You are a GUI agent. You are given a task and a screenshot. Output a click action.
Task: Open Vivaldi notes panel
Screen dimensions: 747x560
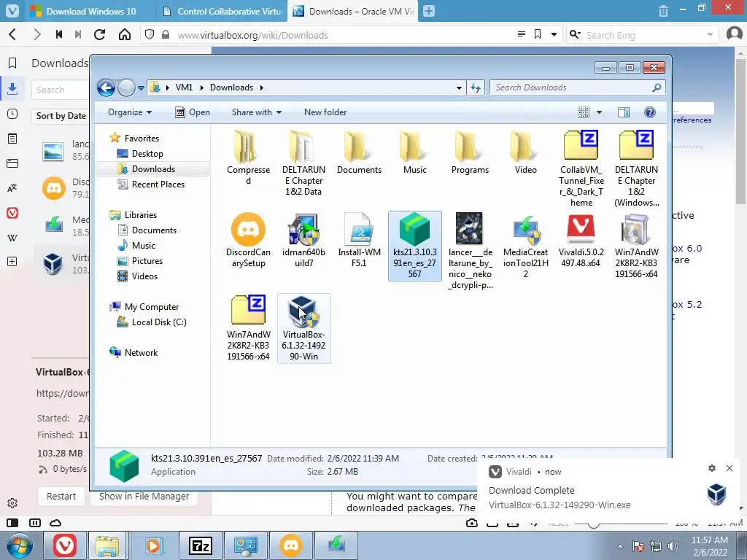click(x=12, y=139)
